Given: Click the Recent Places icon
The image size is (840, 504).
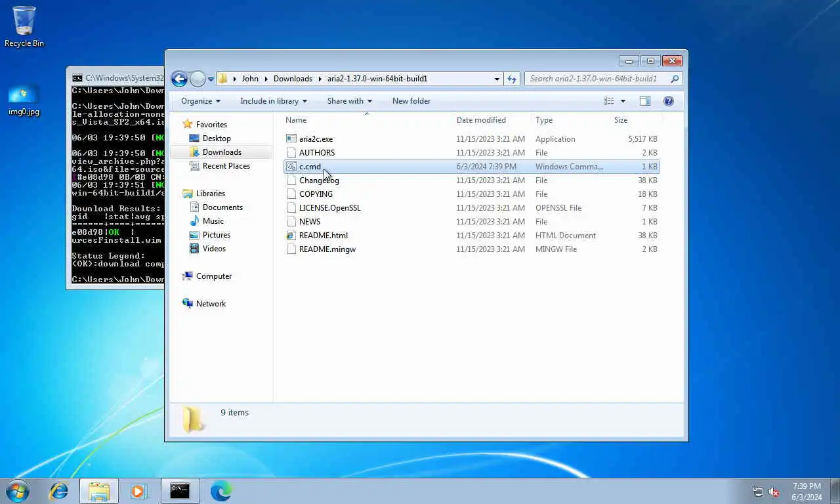Looking at the screenshot, I should pos(194,166).
